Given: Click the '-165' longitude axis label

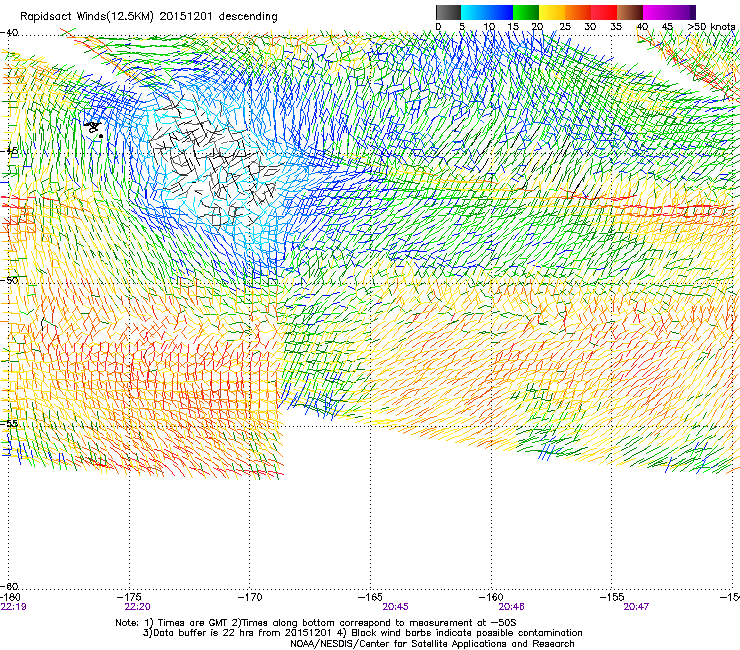Looking at the screenshot, I should pos(370,597).
